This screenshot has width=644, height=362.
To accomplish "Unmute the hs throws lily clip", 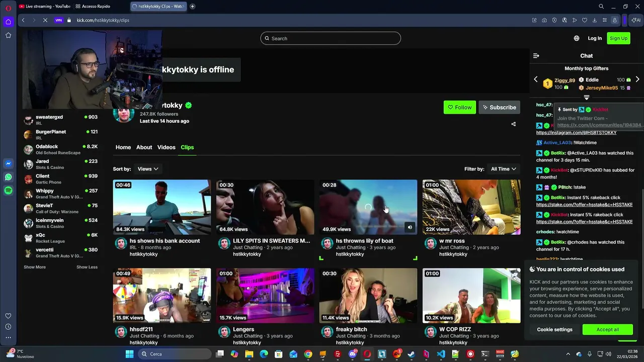I will pyautogui.click(x=410, y=227).
